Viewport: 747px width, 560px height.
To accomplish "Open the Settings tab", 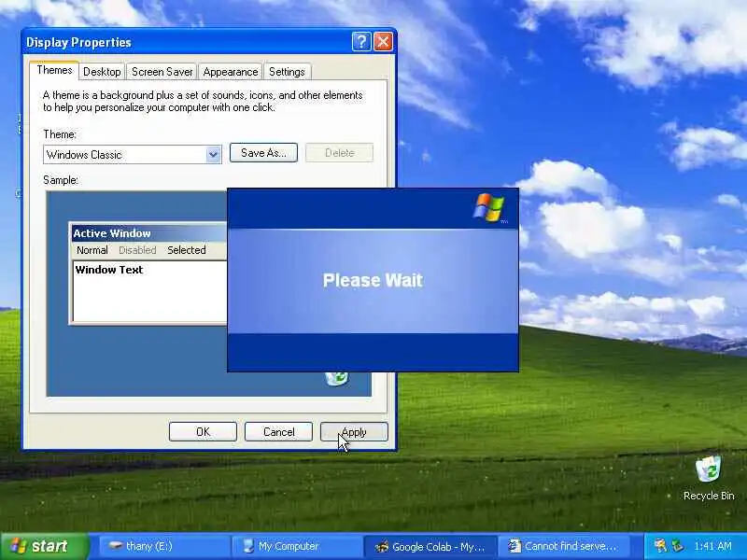I will coord(287,72).
